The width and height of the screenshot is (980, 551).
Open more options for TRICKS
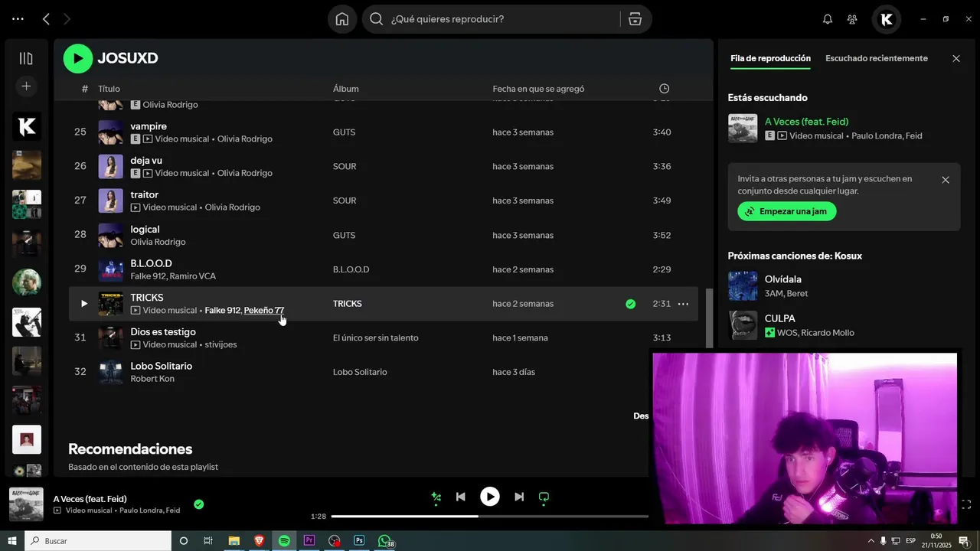coord(683,304)
